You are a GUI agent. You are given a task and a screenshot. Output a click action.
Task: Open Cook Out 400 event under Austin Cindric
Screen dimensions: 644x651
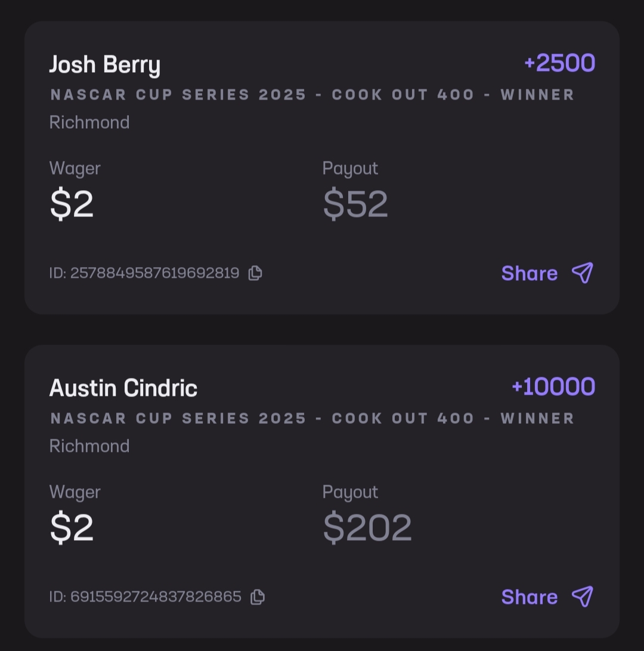point(312,418)
